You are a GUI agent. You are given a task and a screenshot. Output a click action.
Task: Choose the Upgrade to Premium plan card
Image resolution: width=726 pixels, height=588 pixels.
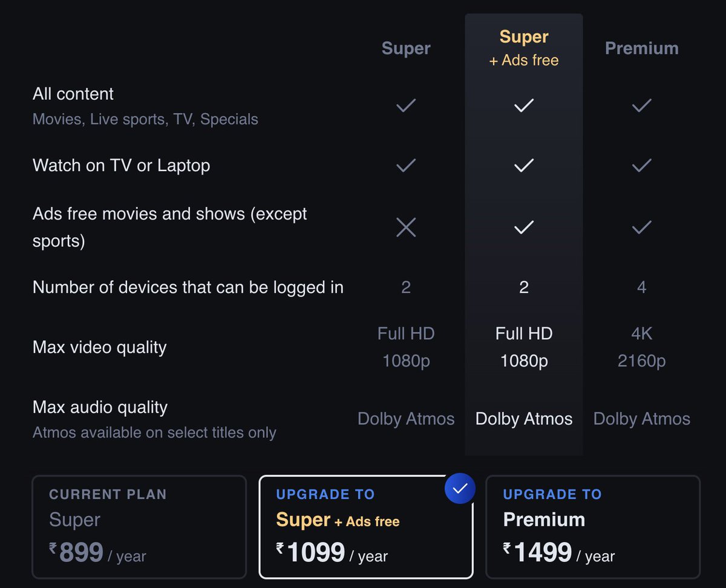coord(593,526)
